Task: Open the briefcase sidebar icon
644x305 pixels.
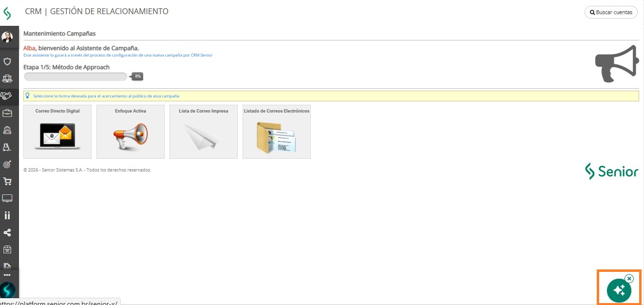Action: pyautogui.click(x=7, y=113)
